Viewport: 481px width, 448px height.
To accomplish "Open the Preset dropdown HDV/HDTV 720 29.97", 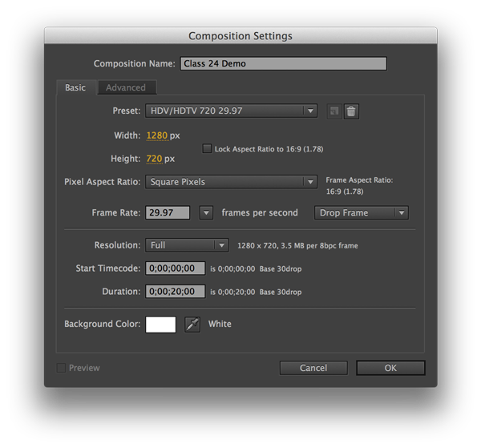I will [x=232, y=111].
